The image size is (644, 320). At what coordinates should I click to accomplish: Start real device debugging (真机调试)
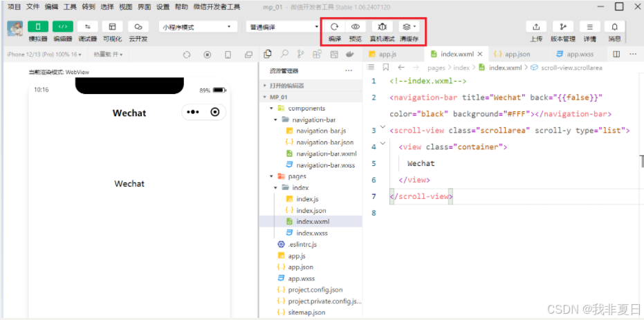pyautogui.click(x=383, y=27)
